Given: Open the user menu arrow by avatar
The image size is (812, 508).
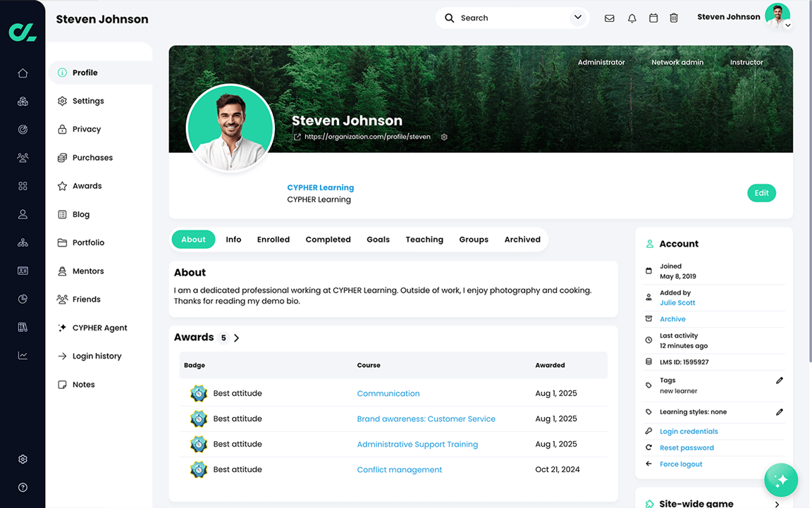Looking at the screenshot, I should click(787, 25).
